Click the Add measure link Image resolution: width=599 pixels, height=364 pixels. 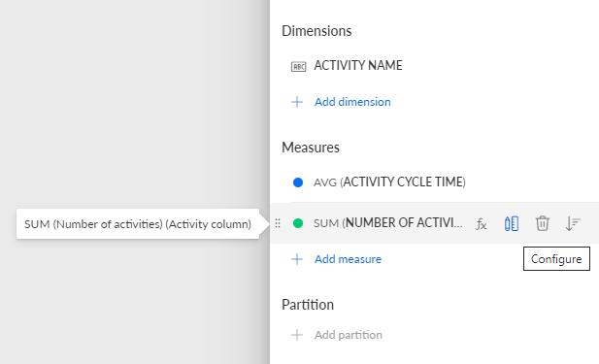click(348, 259)
